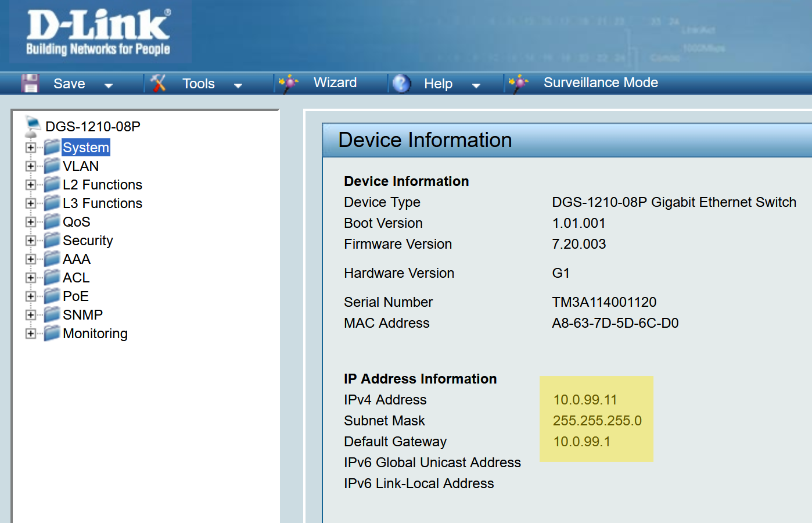This screenshot has height=523, width=812.
Task: Expand the L2 Functions tree node
Action: point(31,185)
